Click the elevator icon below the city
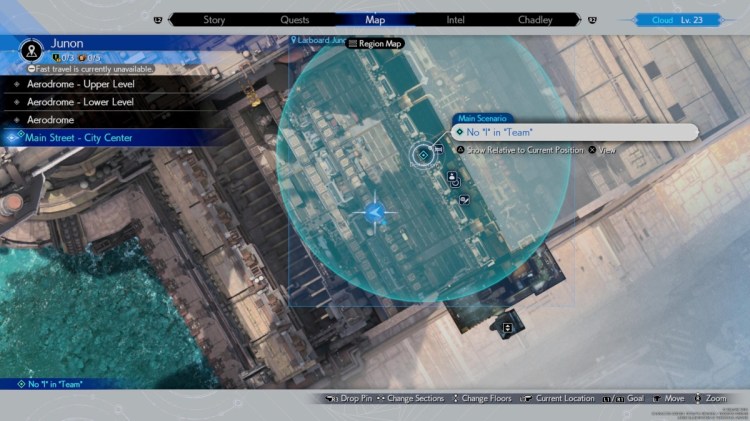The height and width of the screenshot is (421, 750). tap(507, 327)
